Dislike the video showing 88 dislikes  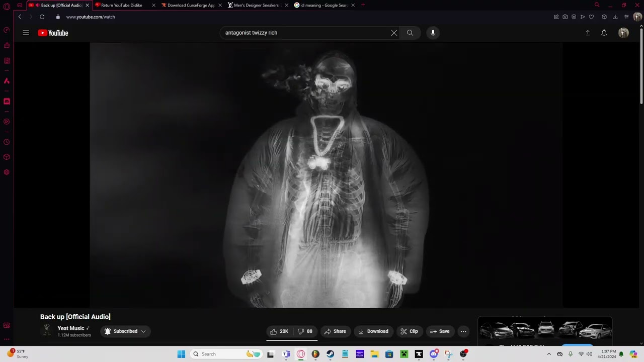305,331
